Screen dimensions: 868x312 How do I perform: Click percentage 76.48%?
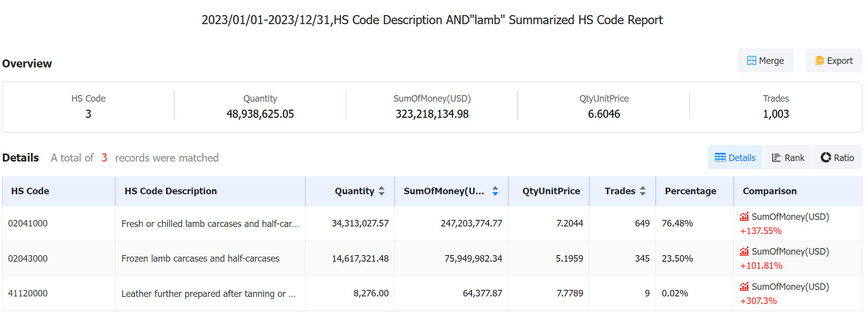click(x=677, y=223)
